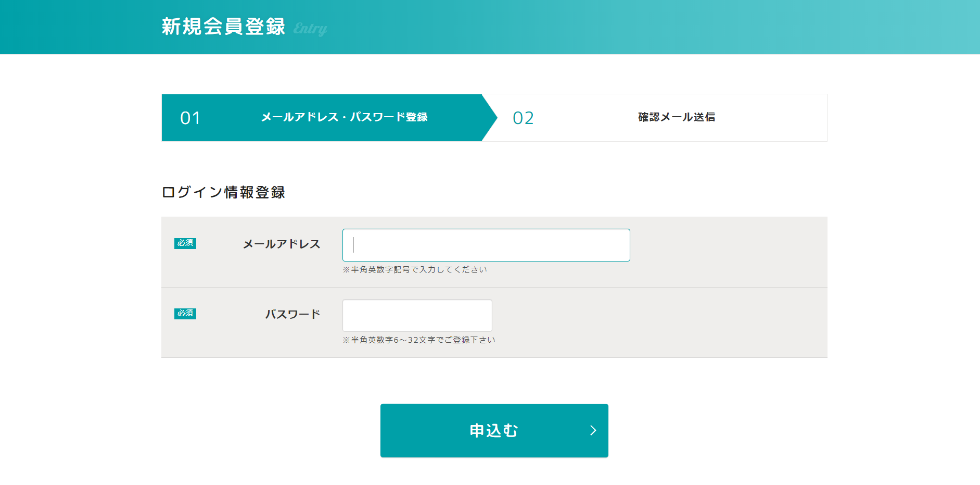The width and height of the screenshot is (980, 485).
Task: Click the 必須 badge beside メールアドレス
Action: point(185,243)
